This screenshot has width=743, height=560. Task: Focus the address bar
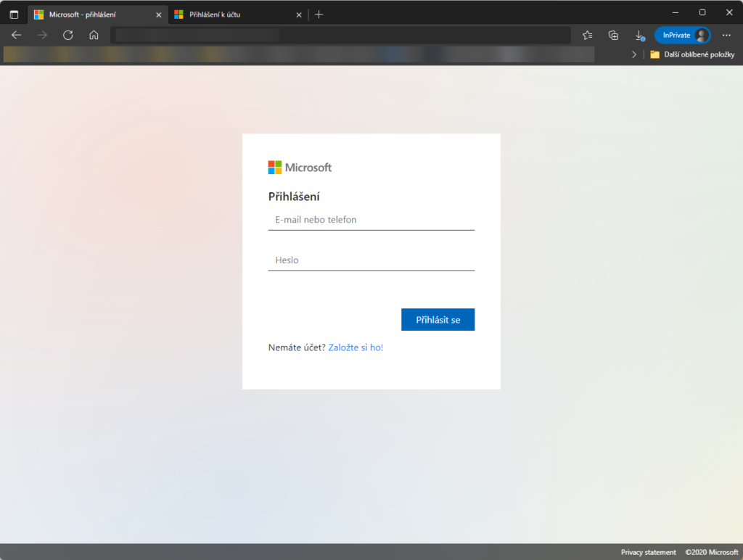point(340,35)
